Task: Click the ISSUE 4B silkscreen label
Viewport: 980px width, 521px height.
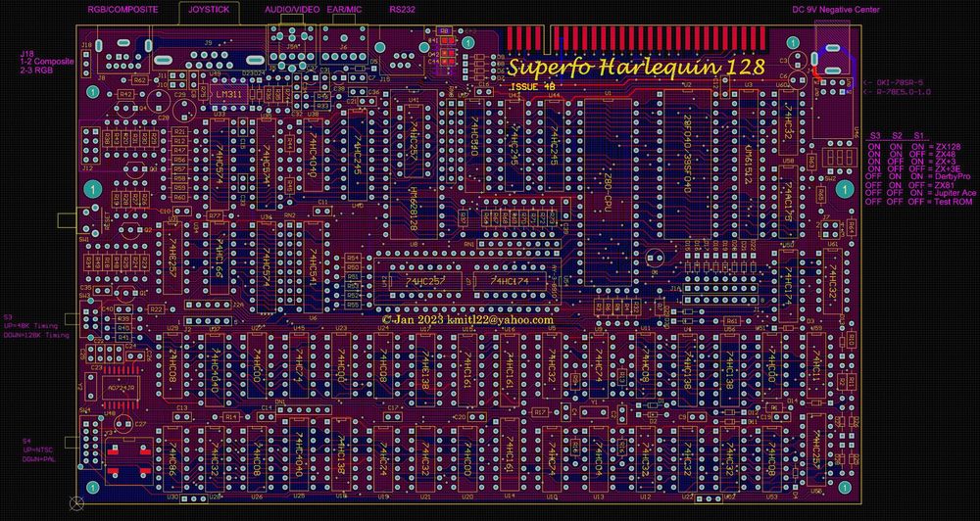Action: 531,87
